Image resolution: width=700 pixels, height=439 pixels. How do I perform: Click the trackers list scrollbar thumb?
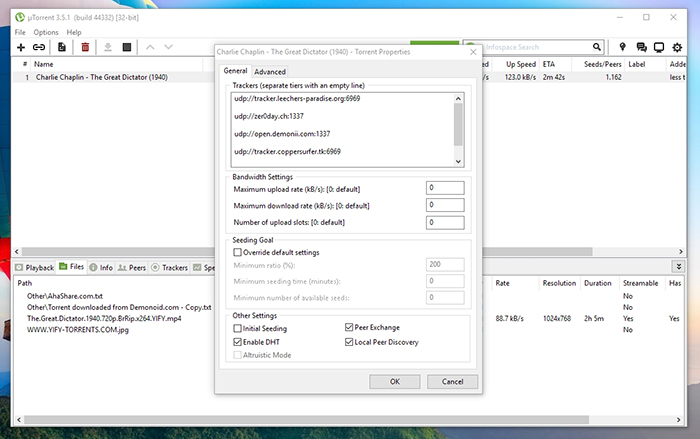click(458, 125)
